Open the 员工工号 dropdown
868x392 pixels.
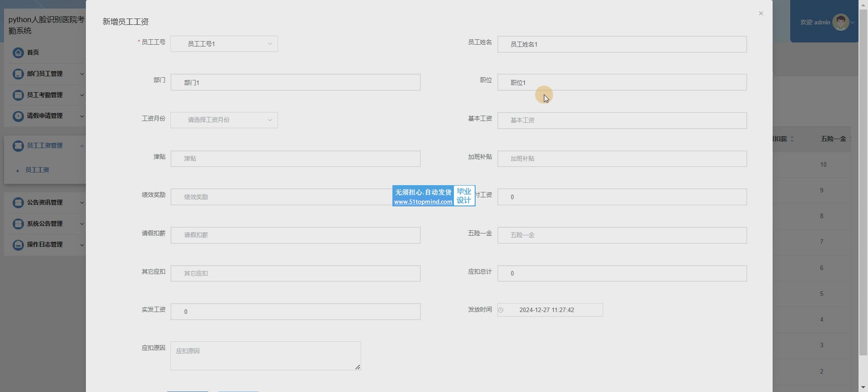click(224, 44)
